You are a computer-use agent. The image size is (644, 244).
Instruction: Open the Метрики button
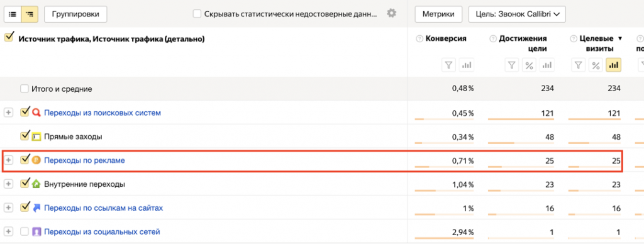[x=438, y=14]
